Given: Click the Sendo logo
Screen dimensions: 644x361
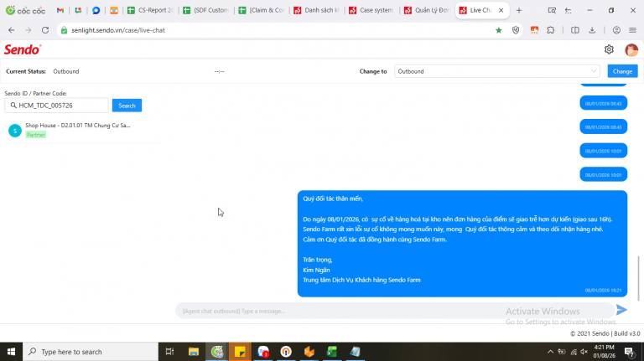Looking at the screenshot, I should click(x=23, y=49).
